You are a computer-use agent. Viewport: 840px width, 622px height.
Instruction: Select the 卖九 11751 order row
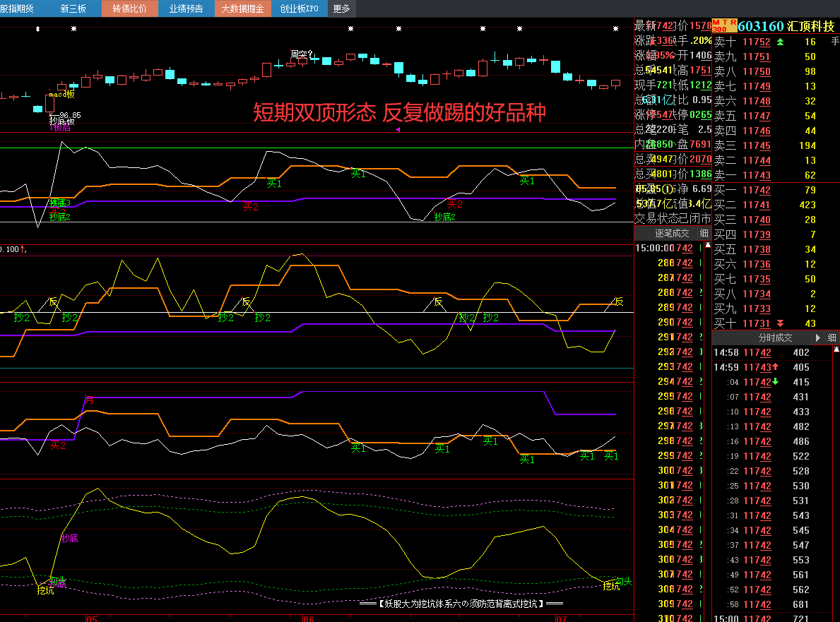[776, 56]
